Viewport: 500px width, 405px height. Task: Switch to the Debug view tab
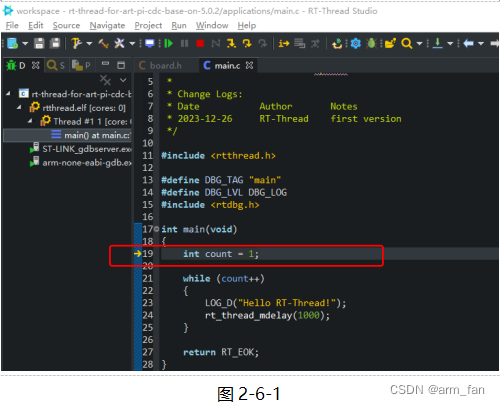(16, 65)
